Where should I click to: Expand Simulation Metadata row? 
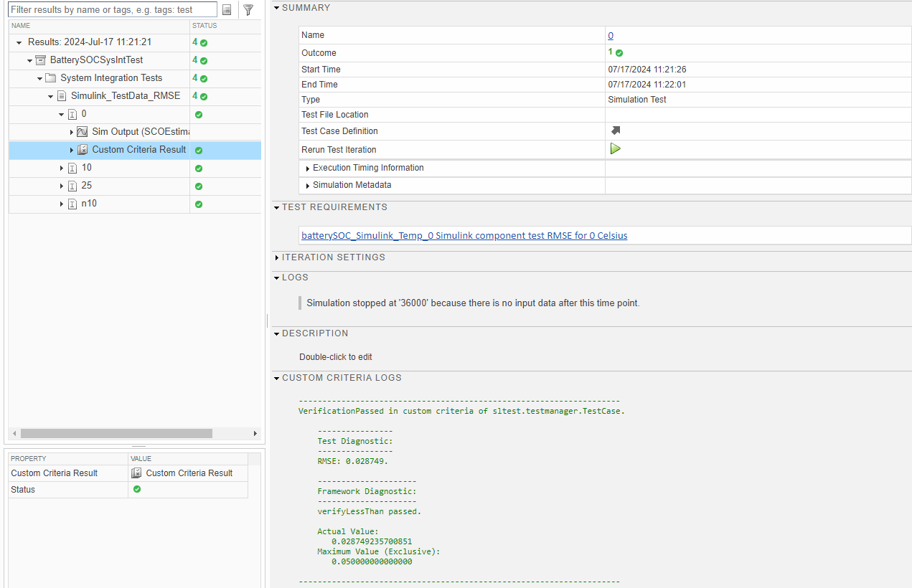[308, 186]
